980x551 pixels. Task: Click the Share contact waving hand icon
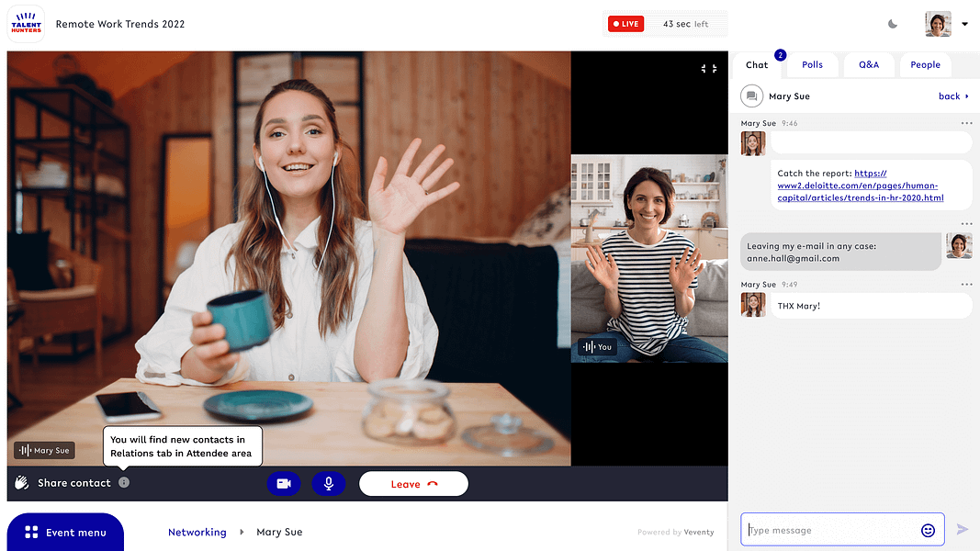pyautogui.click(x=22, y=482)
